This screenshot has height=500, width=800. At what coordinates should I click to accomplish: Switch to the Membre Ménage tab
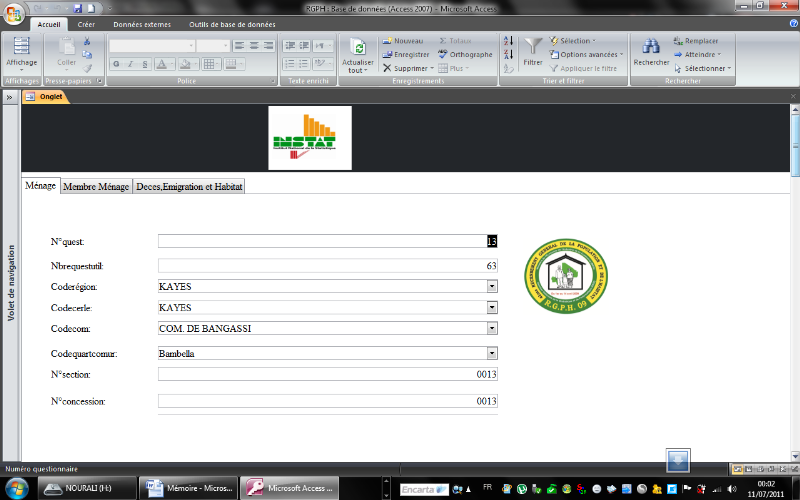coord(96,186)
